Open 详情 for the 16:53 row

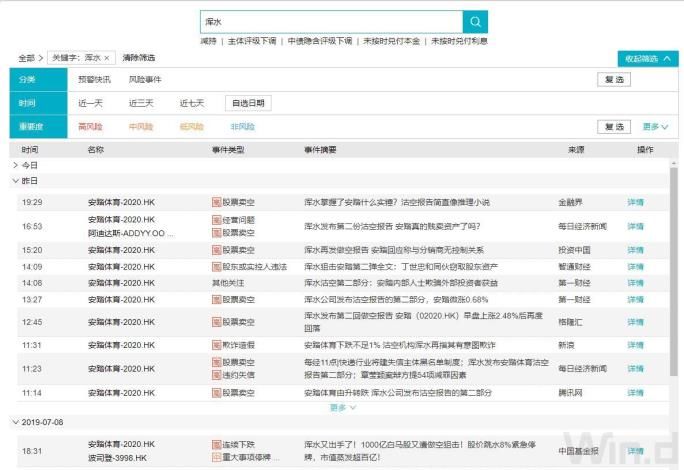(x=636, y=226)
